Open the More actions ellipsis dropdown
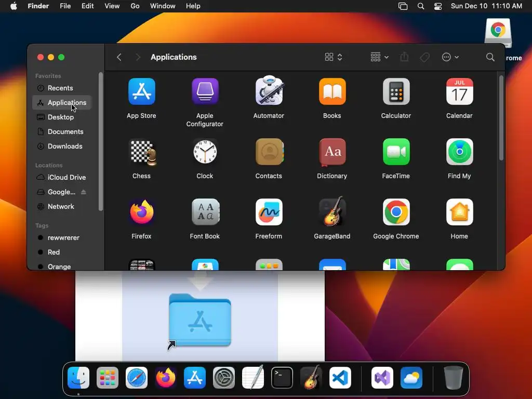The image size is (532, 399). tap(450, 57)
